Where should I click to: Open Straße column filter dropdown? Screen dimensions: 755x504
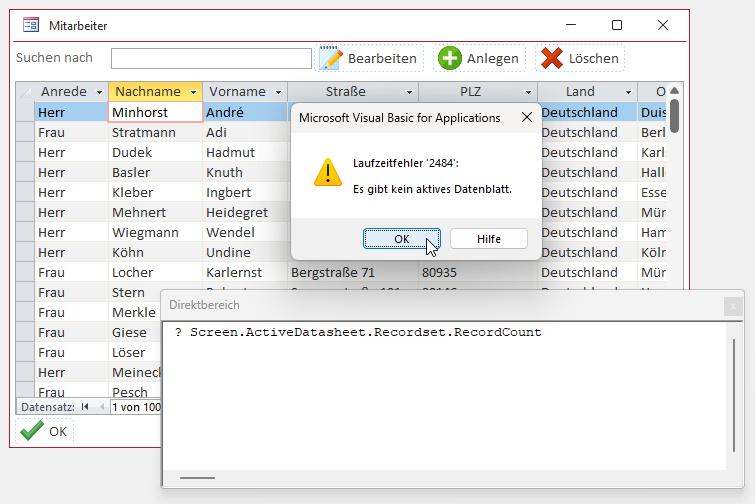(x=409, y=92)
